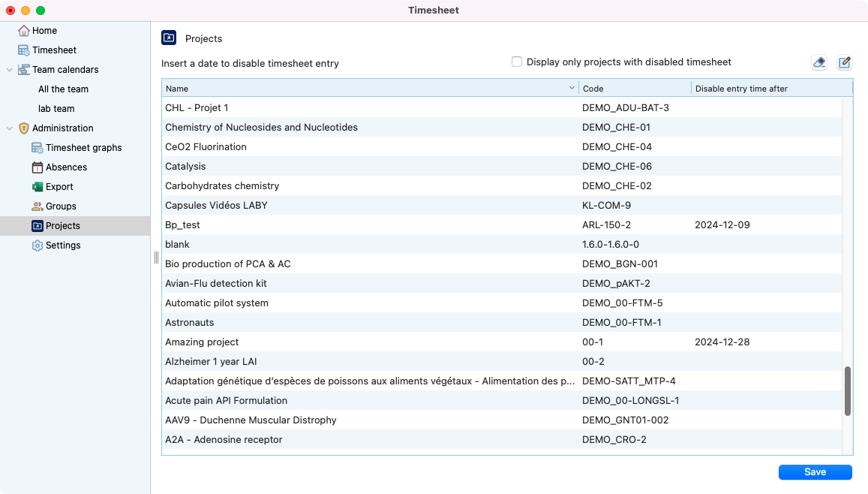
Task: Click the vertical scrollbar thumb
Action: [x=847, y=391]
